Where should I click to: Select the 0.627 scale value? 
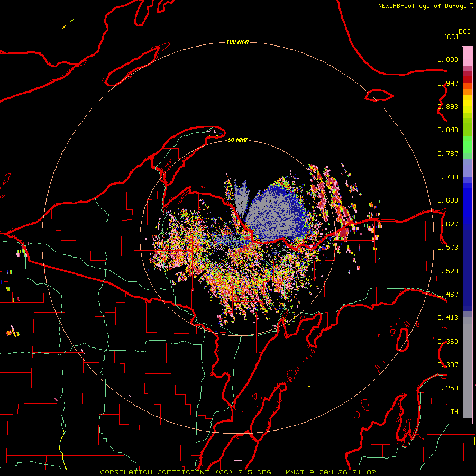click(x=448, y=224)
